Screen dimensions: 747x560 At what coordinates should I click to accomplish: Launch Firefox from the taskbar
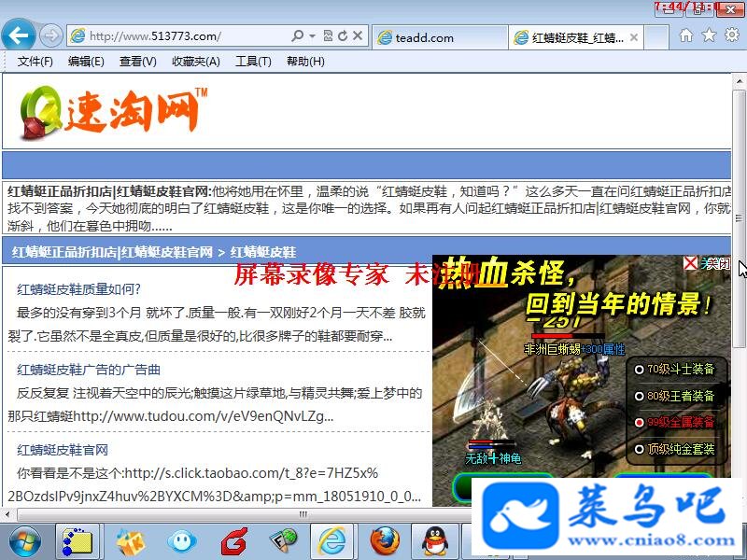[385, 541]
